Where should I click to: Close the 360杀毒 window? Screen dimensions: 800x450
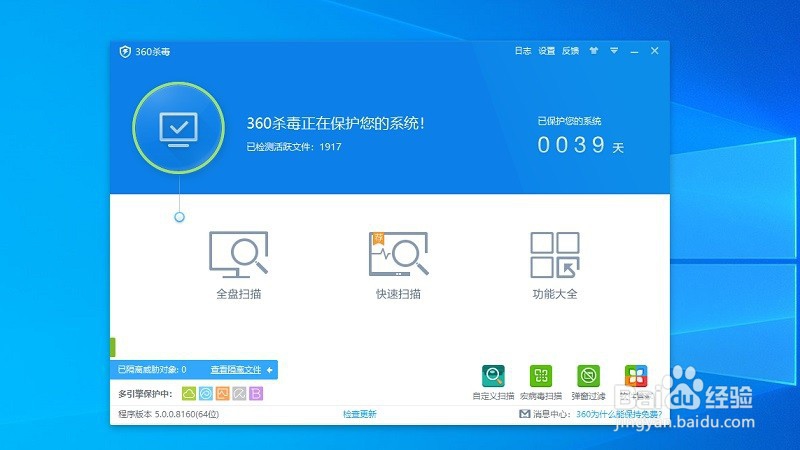655,51
